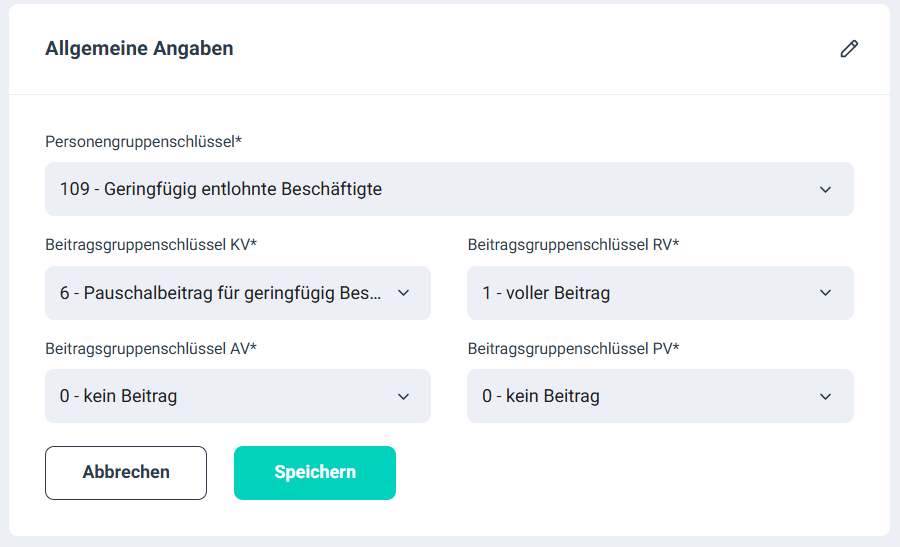Click the "Beitragsgruppenschlüssel RV*" label text
The image size is (900, 547).
[573, 244]
